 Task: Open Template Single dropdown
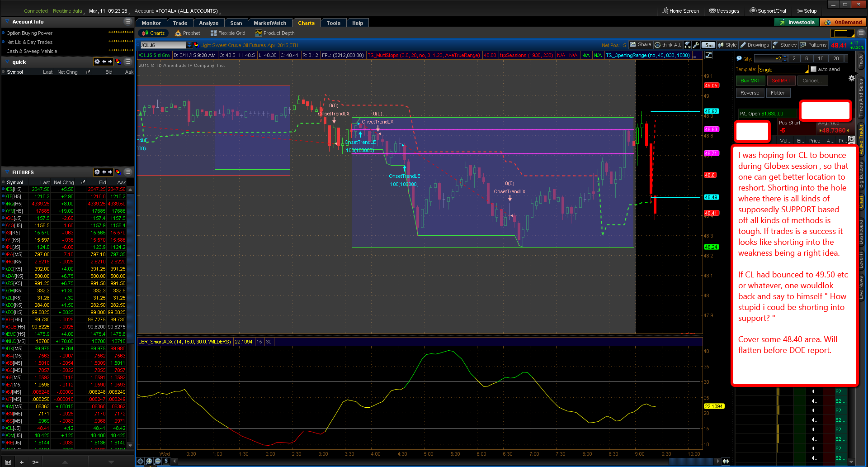coord(783,69)
